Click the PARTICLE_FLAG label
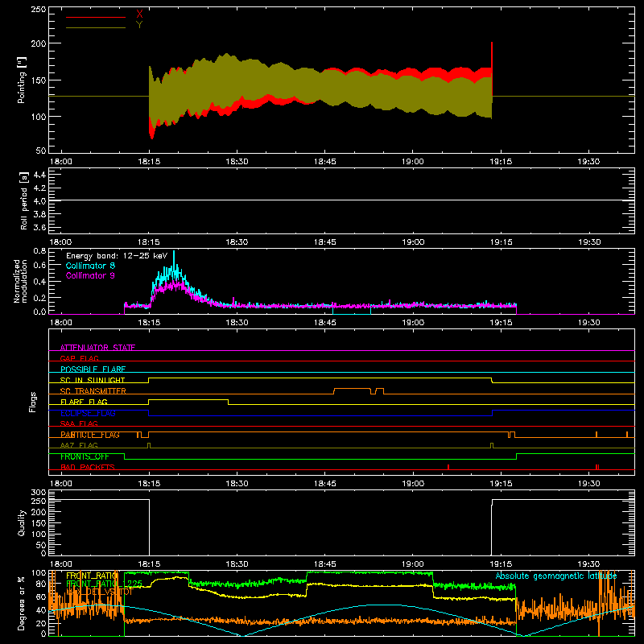Viewport: 644px width, 644px height. point(90,435)
